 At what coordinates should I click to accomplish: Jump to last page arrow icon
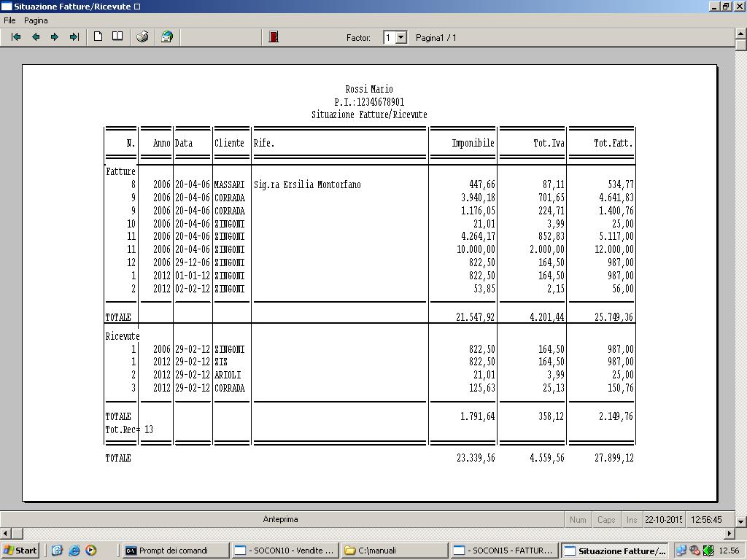74,37
